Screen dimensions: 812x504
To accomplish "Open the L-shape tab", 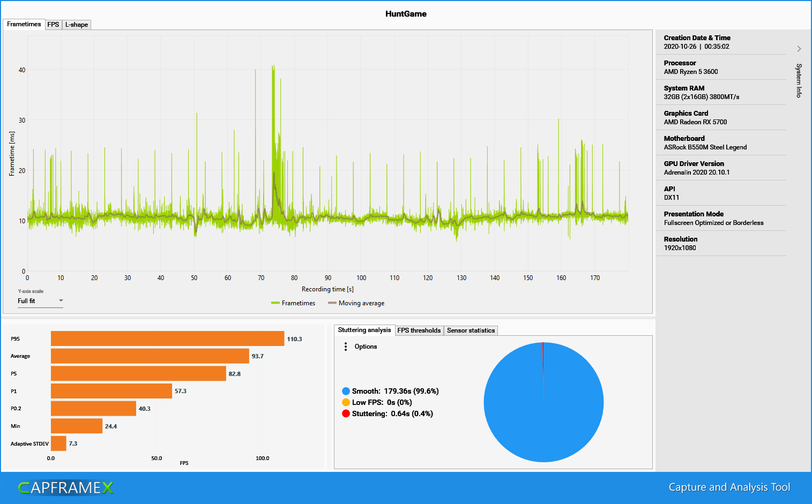I will (77, 25).
